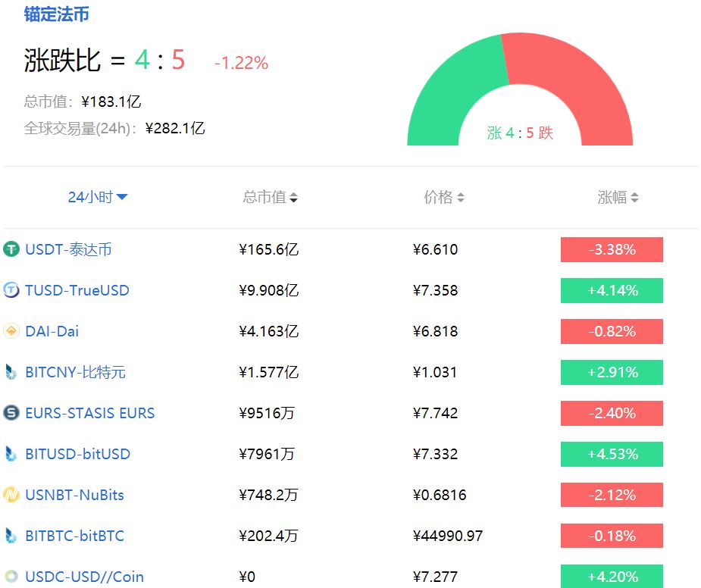701x588 pixels.
Task: Click the red falling segment of gauge
Action: 586,87
